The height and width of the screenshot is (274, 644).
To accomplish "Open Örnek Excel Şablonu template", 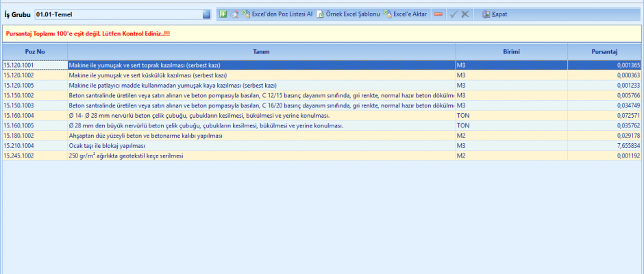I will pyautogui.click(x=348, y=14).
